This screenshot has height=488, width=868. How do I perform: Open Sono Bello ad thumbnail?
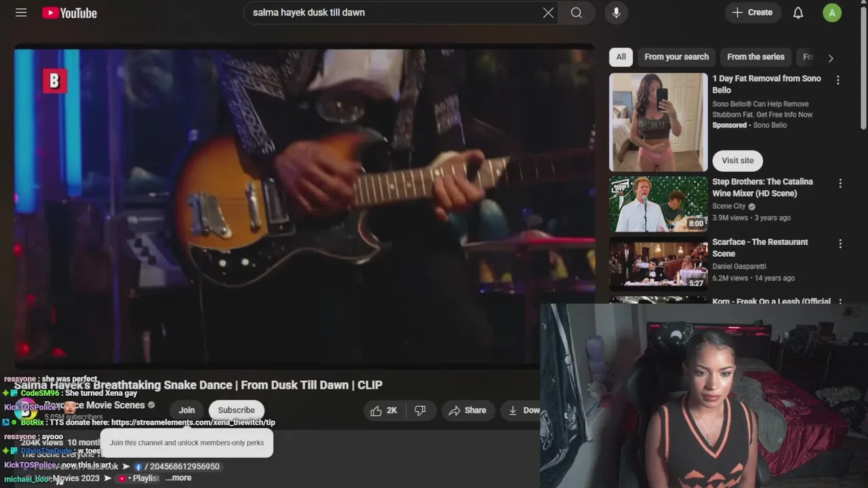pos(658,122)
